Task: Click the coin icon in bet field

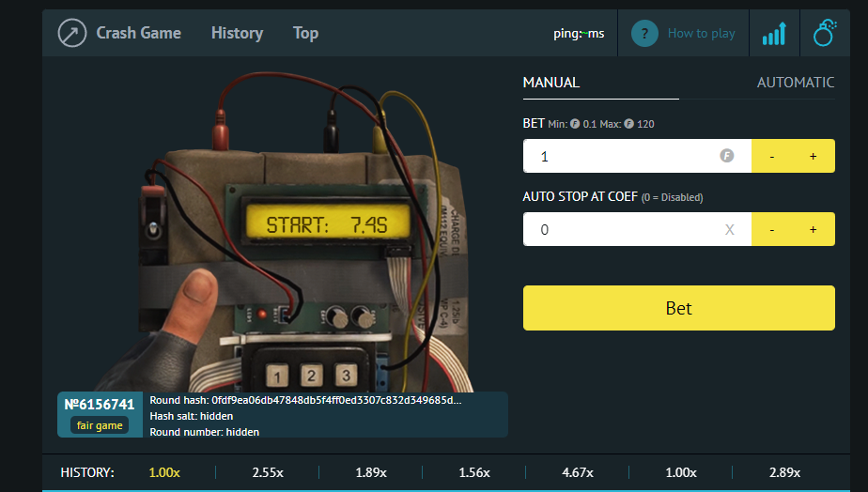Action: pos(726,156)
